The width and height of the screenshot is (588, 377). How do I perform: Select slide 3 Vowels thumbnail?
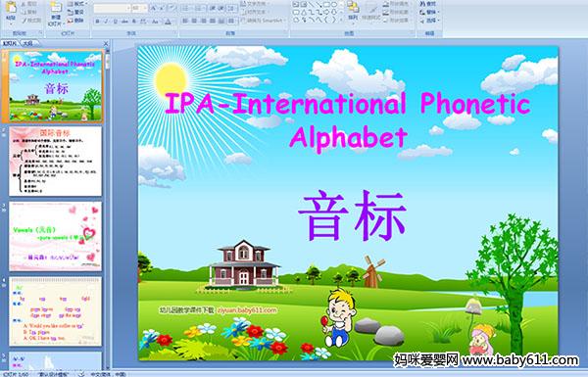coord(55,236)
